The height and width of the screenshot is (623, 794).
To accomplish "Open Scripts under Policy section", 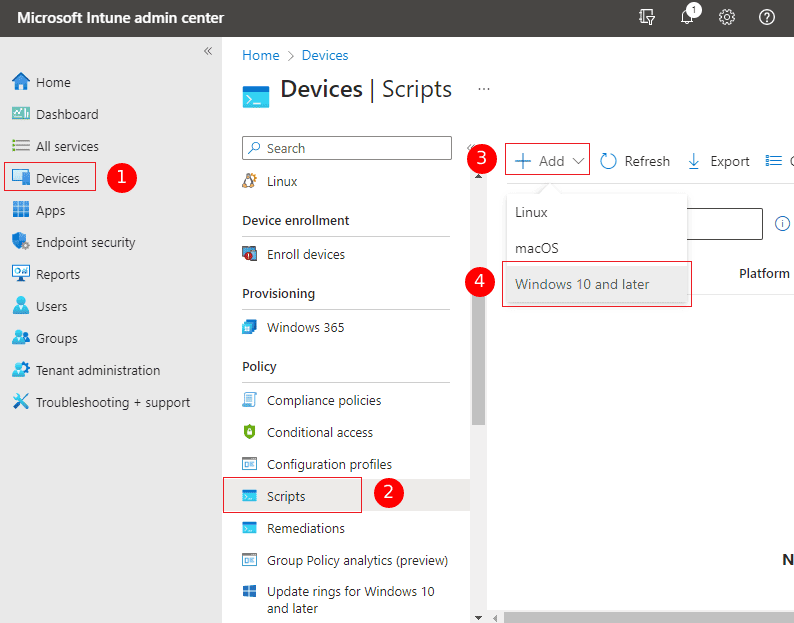I will (x=286, y=496).
